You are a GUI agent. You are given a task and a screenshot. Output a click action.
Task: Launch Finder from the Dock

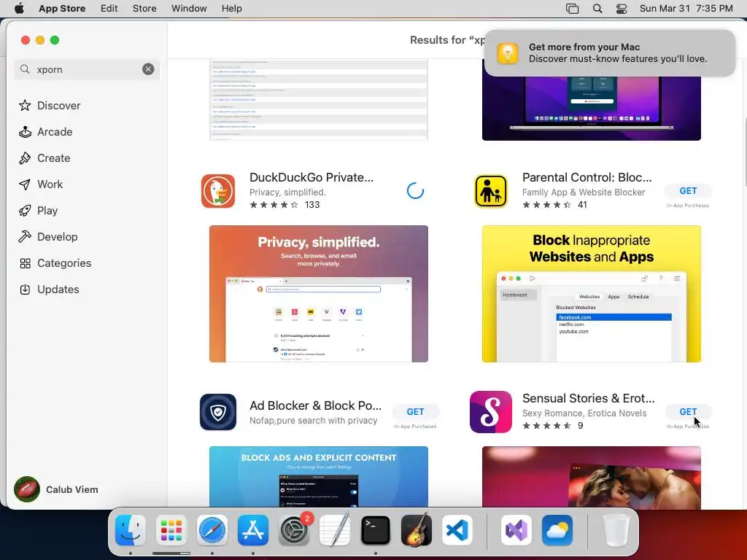131,530
